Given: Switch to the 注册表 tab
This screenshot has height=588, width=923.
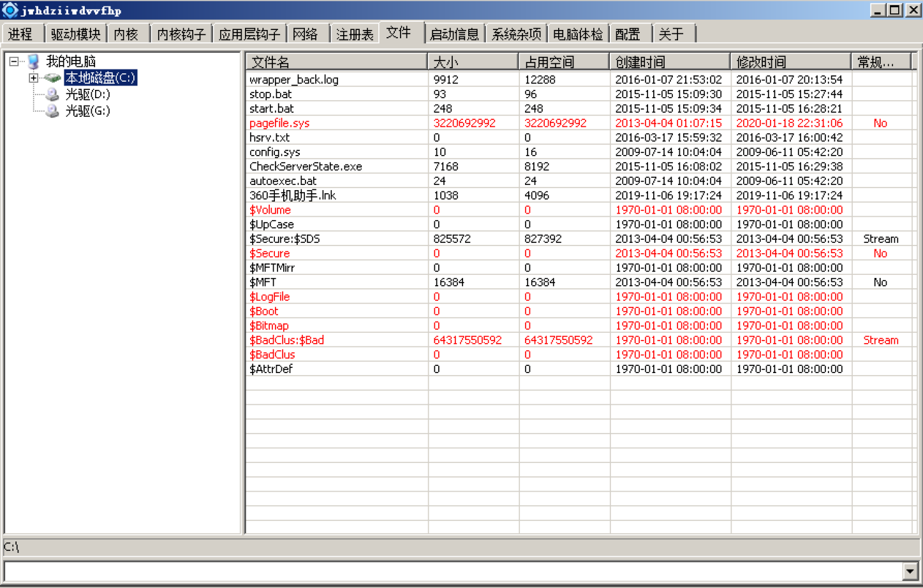Looking at the screenshot, I should (355, 34).
